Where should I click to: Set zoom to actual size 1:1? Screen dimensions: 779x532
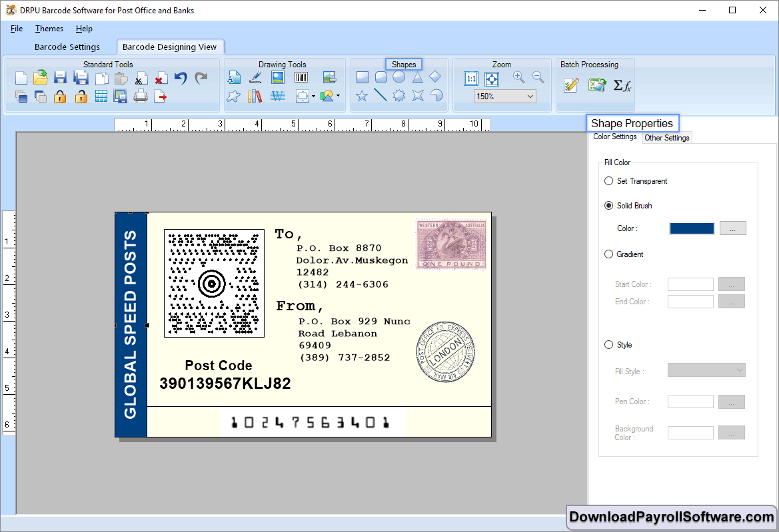[471, 79]
